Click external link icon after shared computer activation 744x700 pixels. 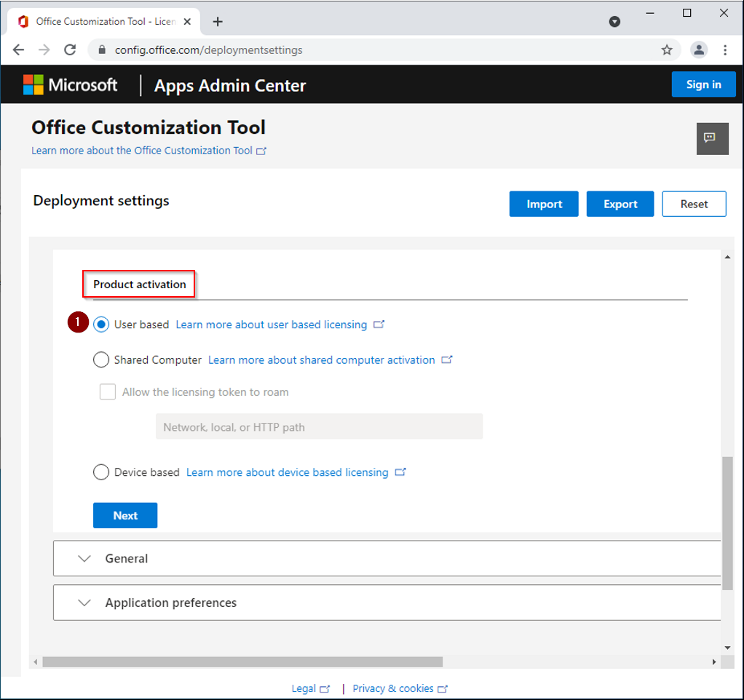tap(447, 360)
